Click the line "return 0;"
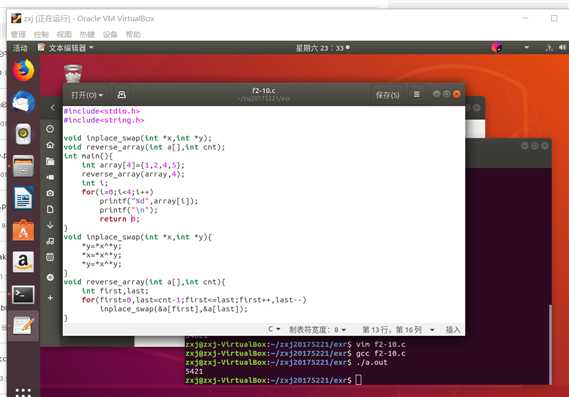The image size is (569, 397). point(119,219)
